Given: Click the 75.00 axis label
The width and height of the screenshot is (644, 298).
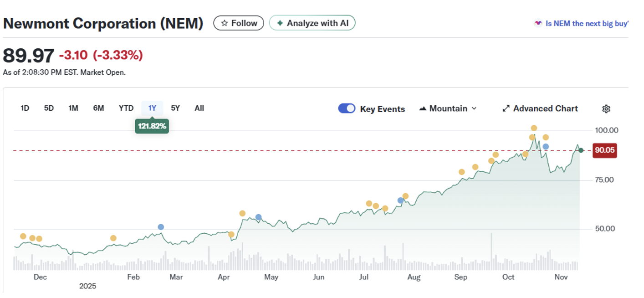Looking at the screenshot, I should [x=605, y=180].
